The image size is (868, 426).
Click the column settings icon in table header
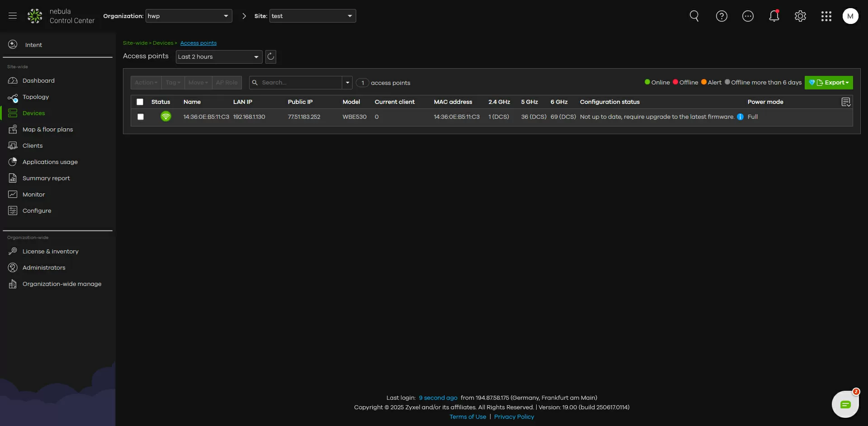[846, 102]
